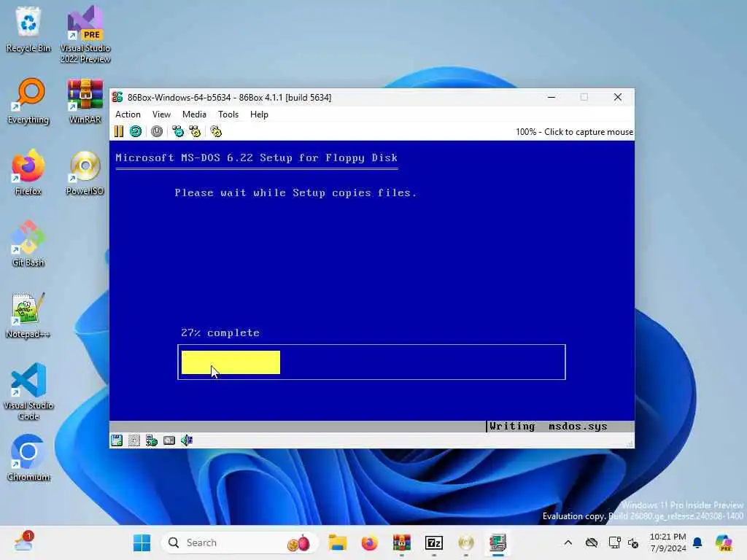This screenshot has width=747, height=560.
Task: Open the Action menu
Action: [x=128, y=114]
